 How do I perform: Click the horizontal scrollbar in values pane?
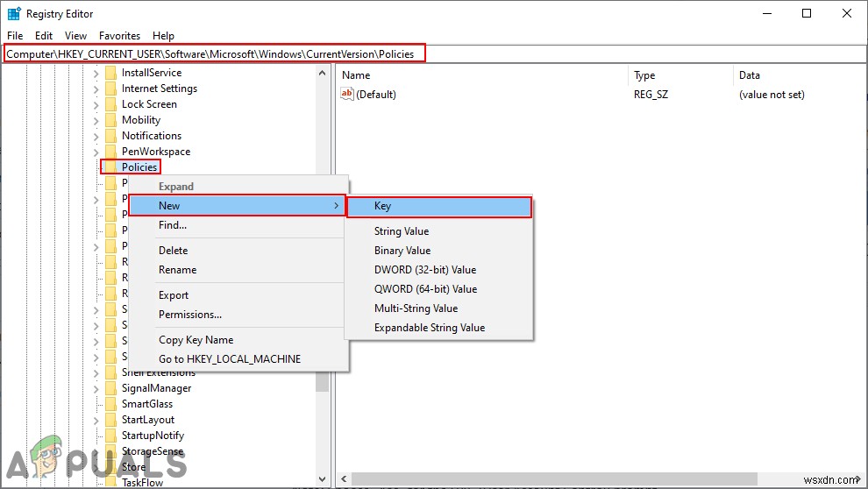click(x=554, y=478)
